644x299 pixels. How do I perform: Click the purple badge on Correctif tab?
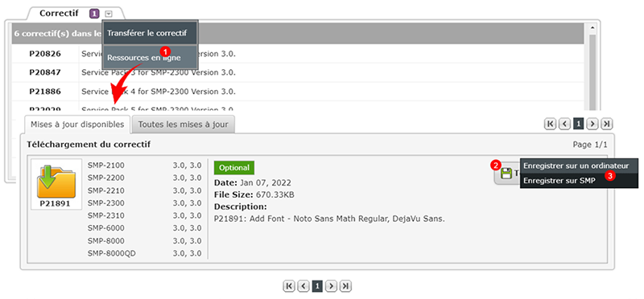pos(94,14)
